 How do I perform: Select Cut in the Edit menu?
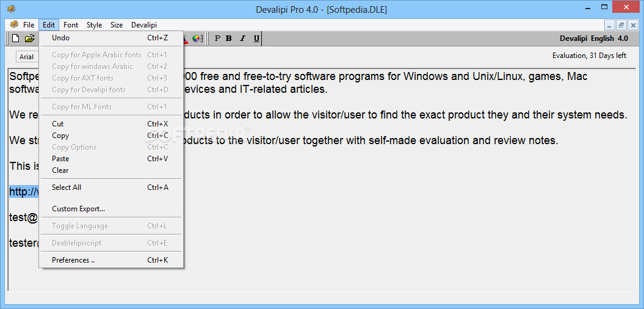pos(111,124)
